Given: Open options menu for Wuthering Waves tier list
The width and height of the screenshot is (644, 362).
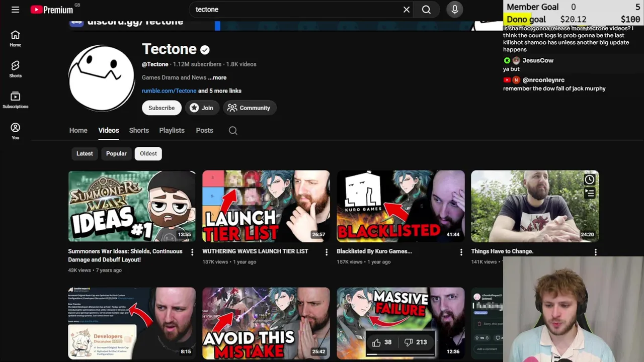Looking at the screenshot, I should 326,252.
